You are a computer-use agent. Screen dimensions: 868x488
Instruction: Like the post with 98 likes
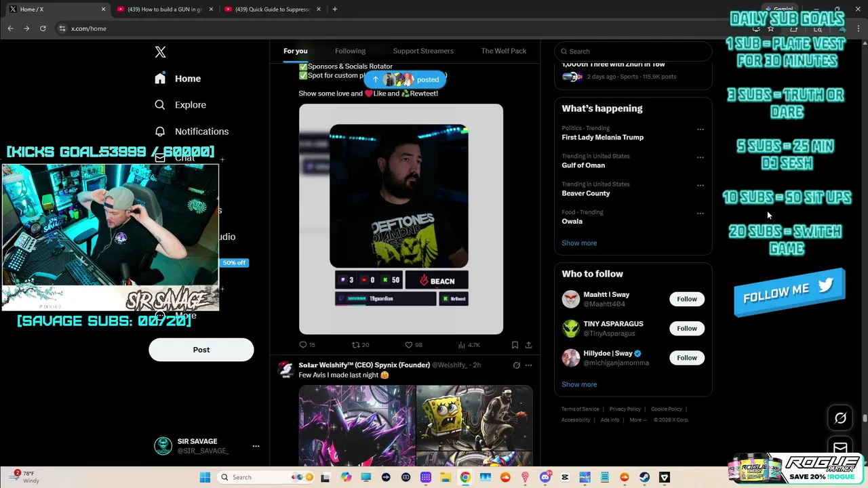414,345
